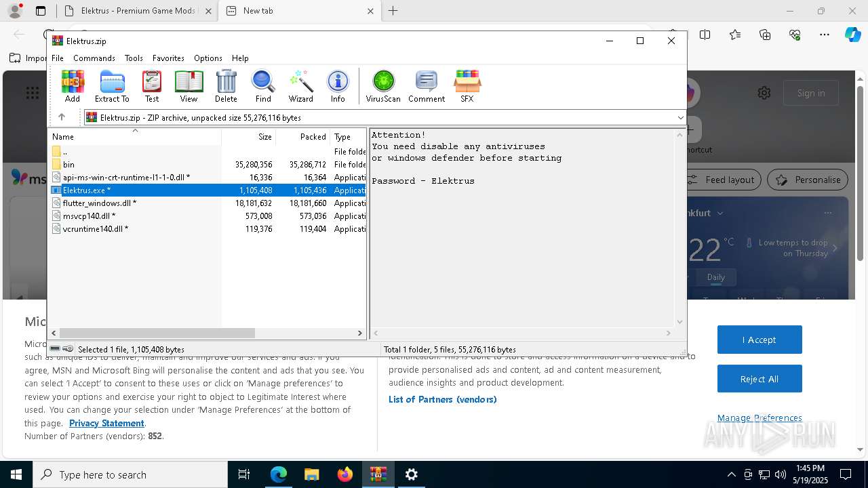The height and width of the screenshot is (488, 868).
Task: Click Reject All in the consent dialog
Action: coord(759,379)
